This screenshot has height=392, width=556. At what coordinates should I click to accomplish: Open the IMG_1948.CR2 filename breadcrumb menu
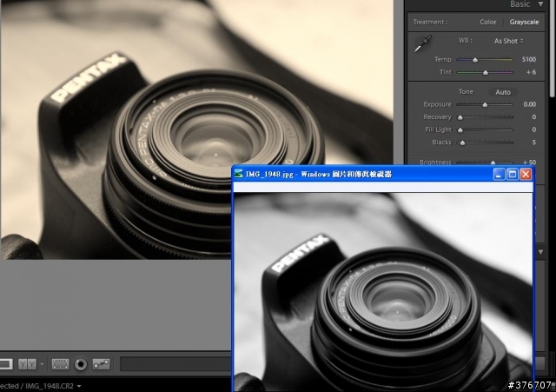[x=52, y=386]
